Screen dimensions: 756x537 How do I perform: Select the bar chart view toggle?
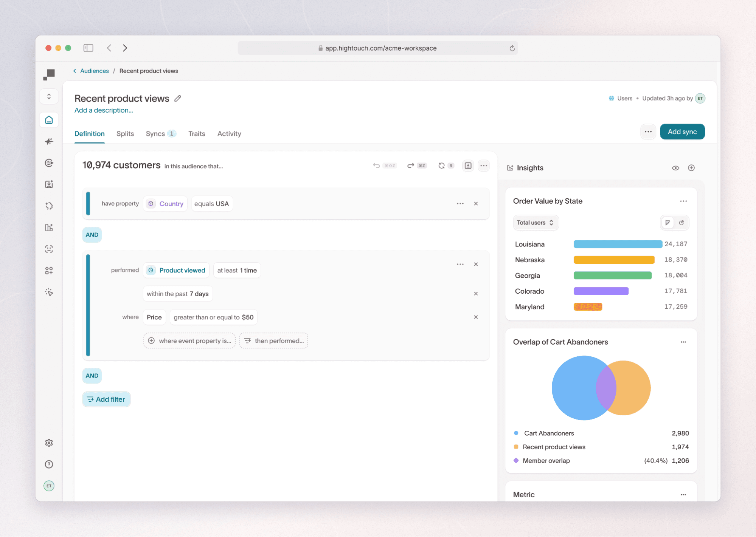pyautogui.click(x=667, y=223)
